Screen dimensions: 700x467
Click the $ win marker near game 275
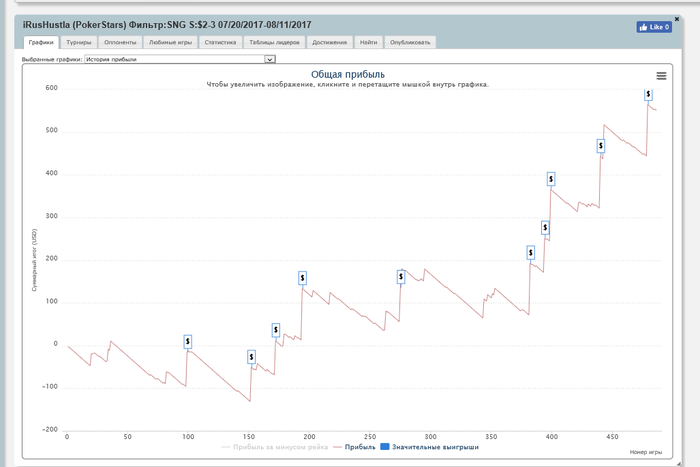(401, 277)
